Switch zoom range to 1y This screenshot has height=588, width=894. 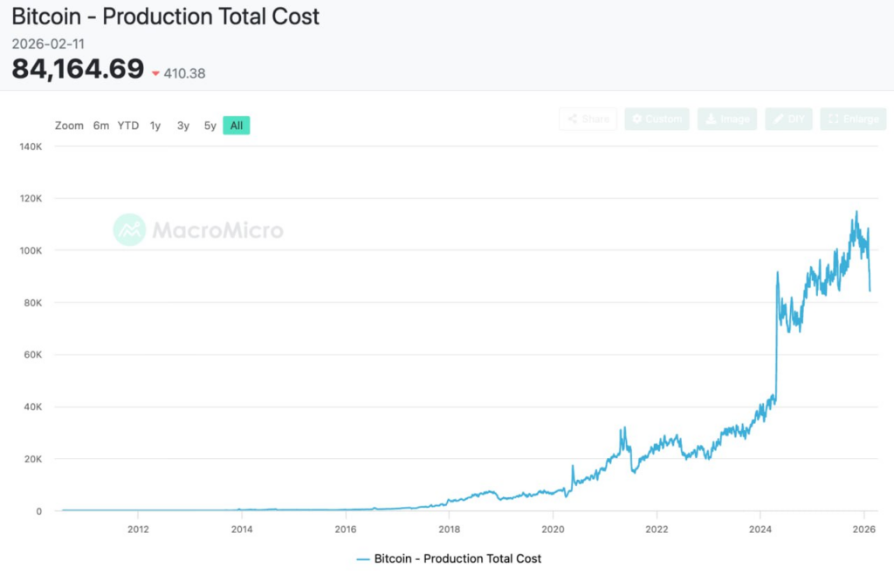click(x=155, y=126)
